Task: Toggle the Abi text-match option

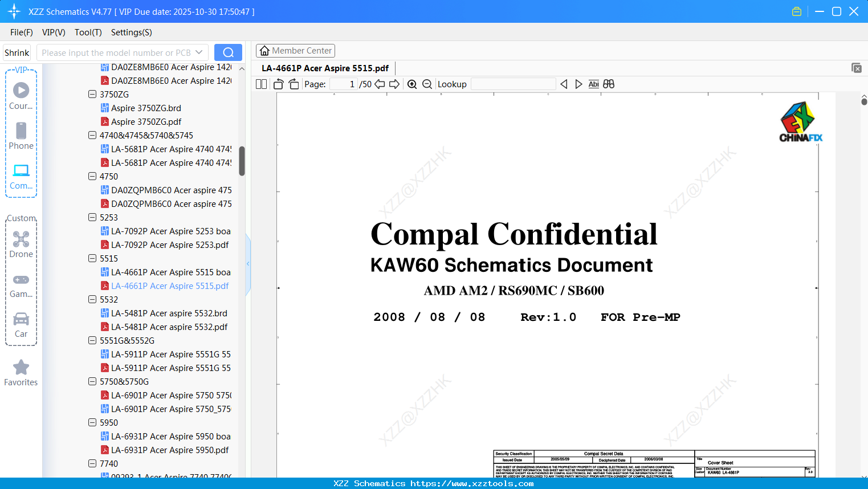Action: [x=594, y=84]
